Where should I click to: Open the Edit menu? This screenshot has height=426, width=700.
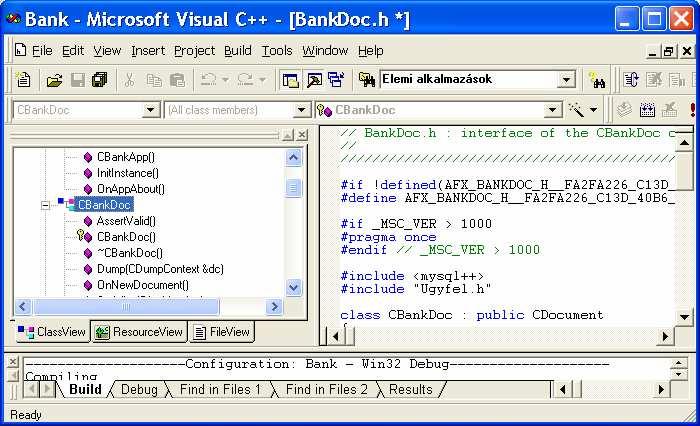[73, 50]
